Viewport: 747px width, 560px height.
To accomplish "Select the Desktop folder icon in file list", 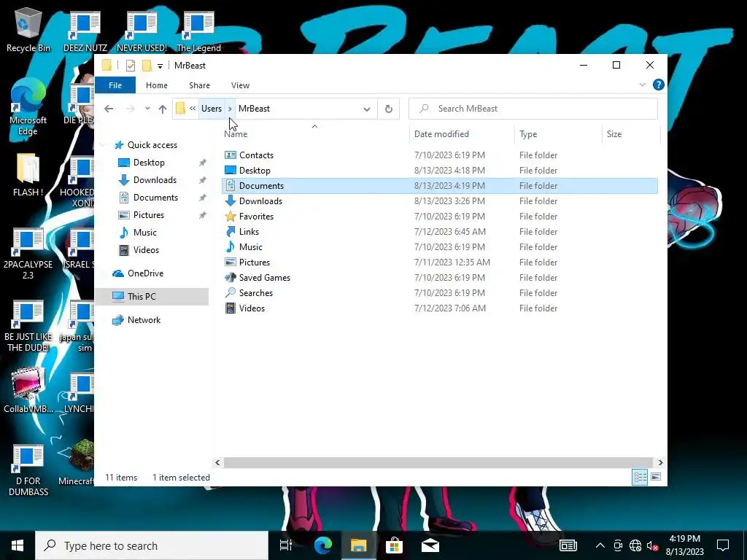I will pyautogui.click(x=231, y=171).
